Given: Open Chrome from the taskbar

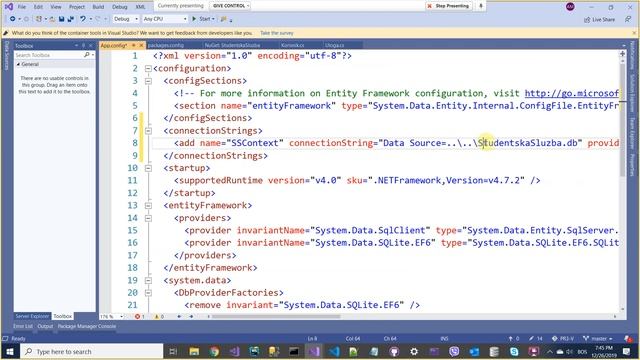Looking at the screenshot, I should click(x=214, y=351).
